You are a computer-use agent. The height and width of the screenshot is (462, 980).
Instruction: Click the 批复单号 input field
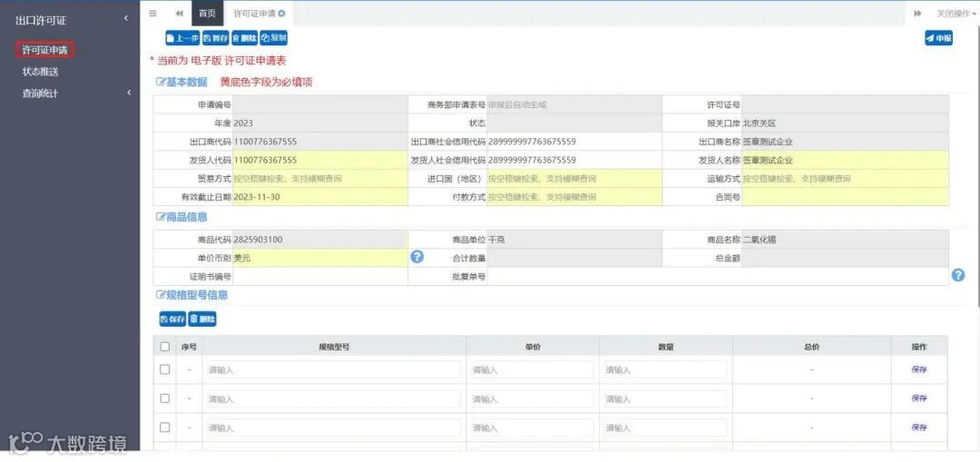point(718,276)
